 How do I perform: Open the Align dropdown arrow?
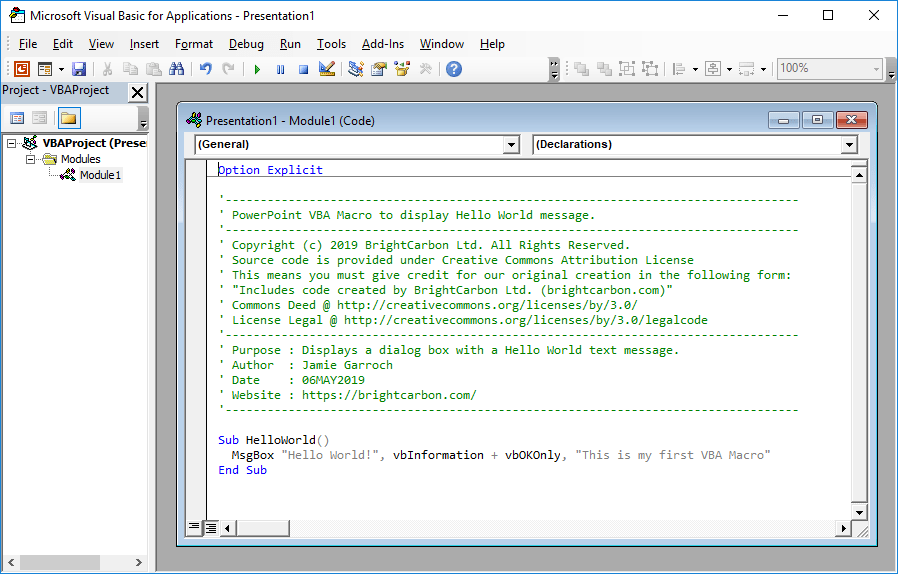(x=695, y=69)
